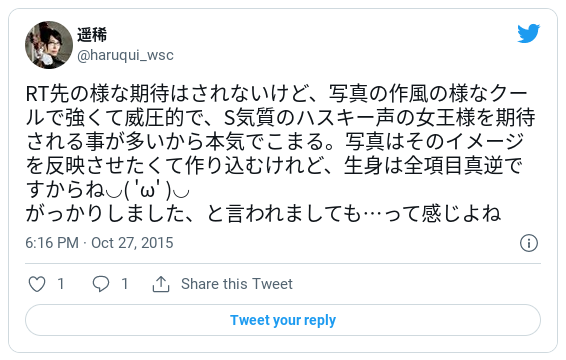
Task: Click the tweet line starting with RT先
Action: 277,94
